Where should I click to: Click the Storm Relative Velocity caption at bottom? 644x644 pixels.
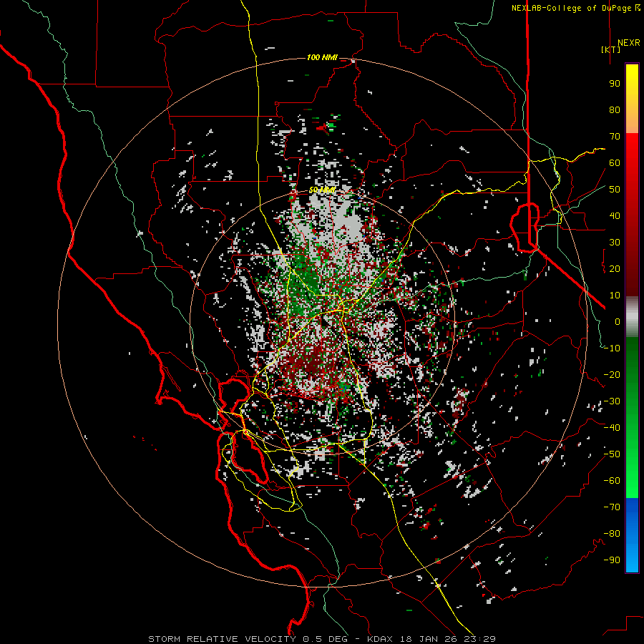click(x=322, y=639)
